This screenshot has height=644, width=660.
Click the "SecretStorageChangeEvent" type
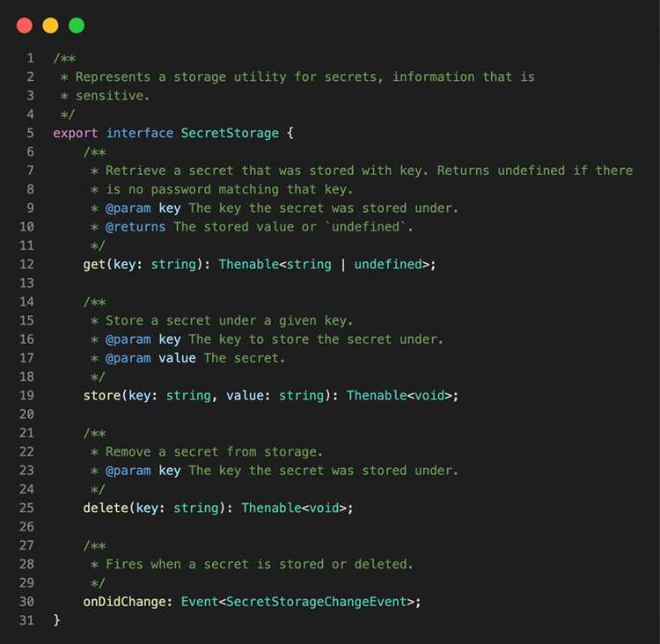(316, 602)
